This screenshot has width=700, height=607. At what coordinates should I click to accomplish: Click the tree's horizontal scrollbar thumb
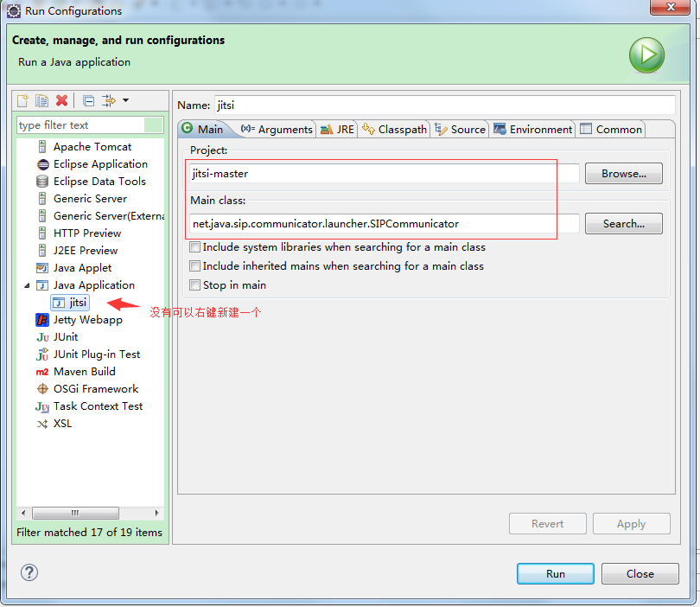point(75,513)
